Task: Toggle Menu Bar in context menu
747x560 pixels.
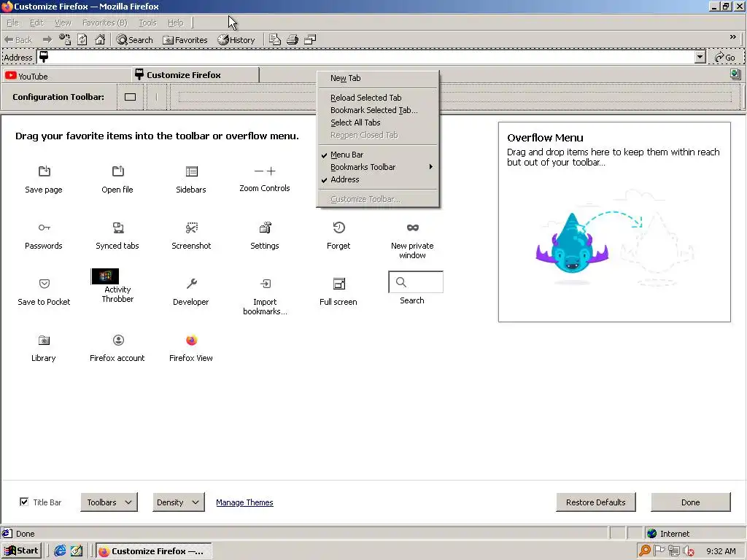Action: click(378, 155)
